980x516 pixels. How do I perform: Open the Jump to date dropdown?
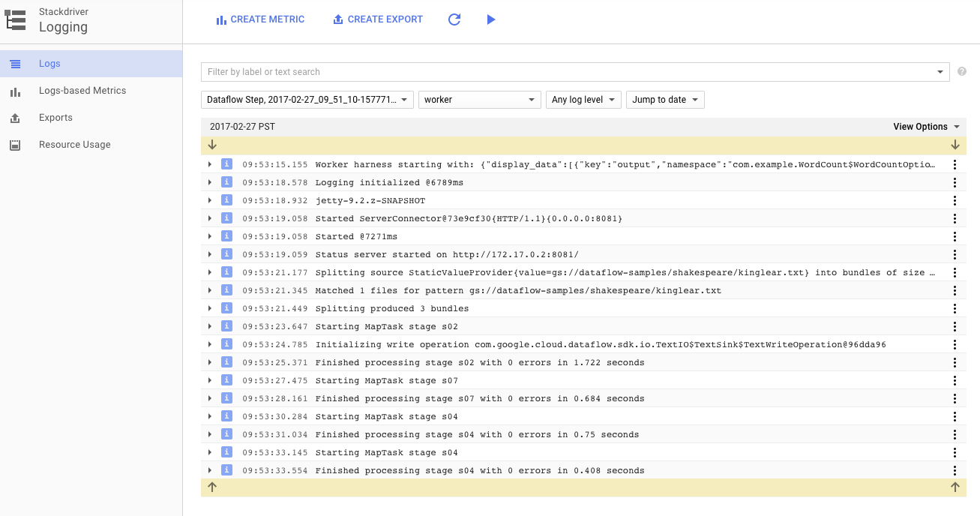[x=664, y=100]
